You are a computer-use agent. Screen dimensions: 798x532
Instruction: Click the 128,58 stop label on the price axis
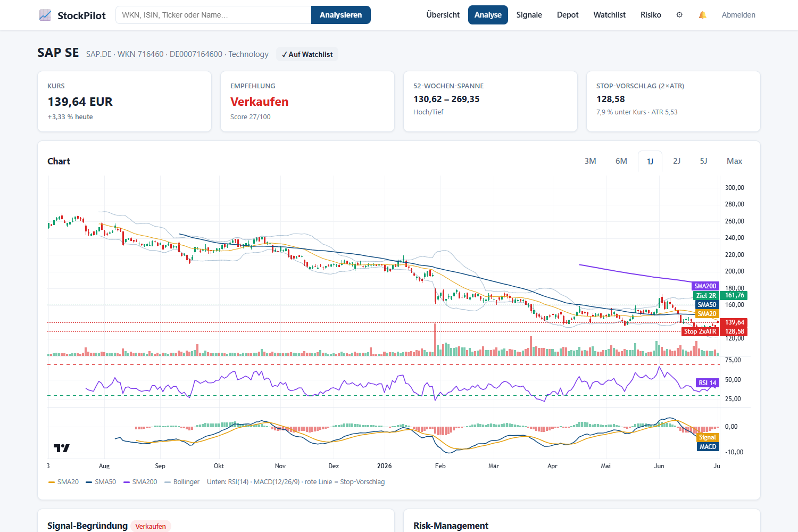pyautogui.click(x=735, y=331)
